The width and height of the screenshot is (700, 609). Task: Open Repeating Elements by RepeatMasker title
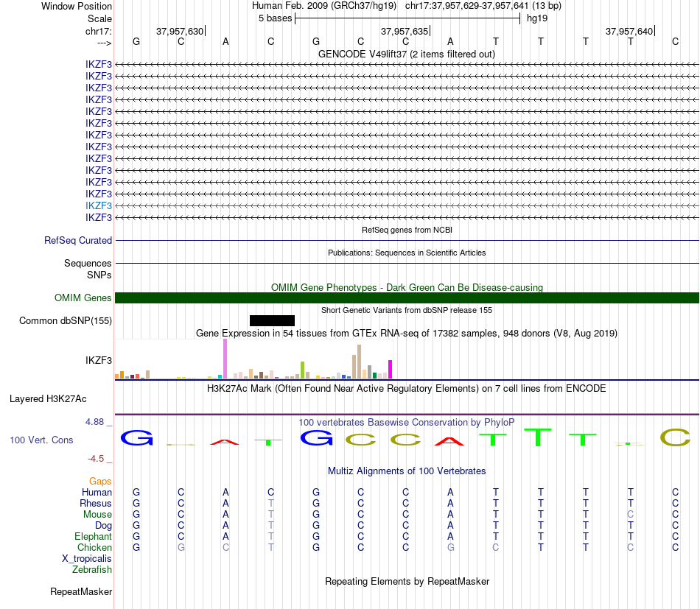407,581
